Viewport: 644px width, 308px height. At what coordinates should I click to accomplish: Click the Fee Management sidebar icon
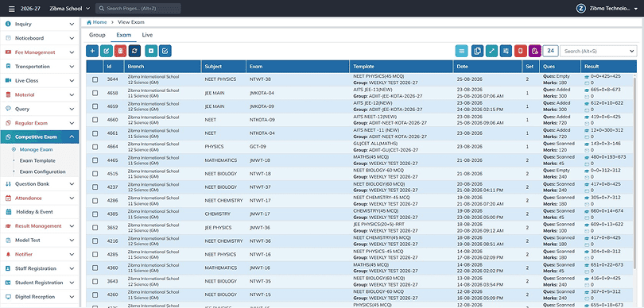(x=8, y=52)
